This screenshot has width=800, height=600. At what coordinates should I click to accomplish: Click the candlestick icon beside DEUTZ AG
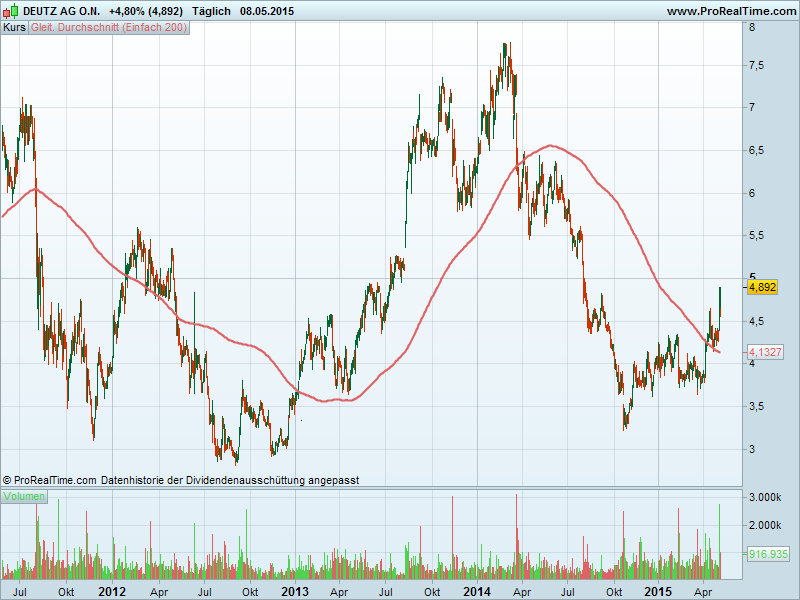point(8,11)
